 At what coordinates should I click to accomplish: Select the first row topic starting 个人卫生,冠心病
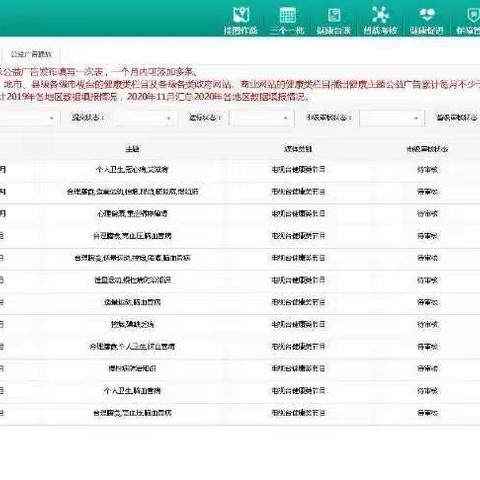point(132,170)
